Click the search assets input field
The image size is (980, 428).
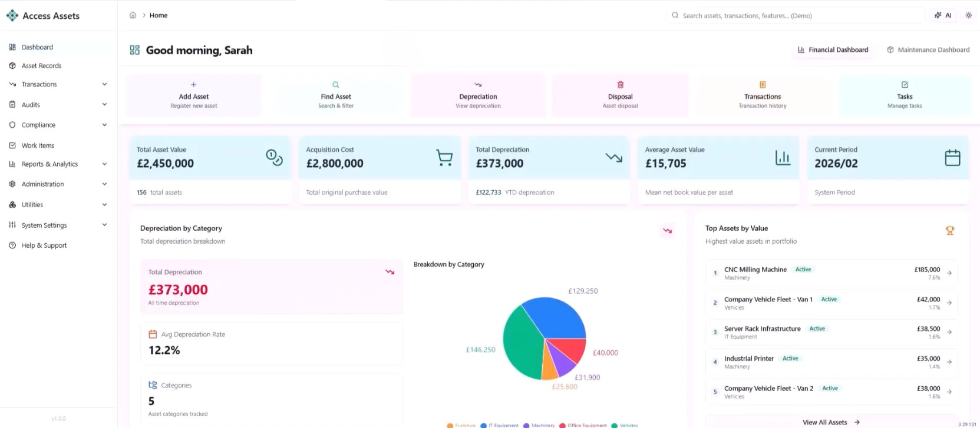point(796,16)
